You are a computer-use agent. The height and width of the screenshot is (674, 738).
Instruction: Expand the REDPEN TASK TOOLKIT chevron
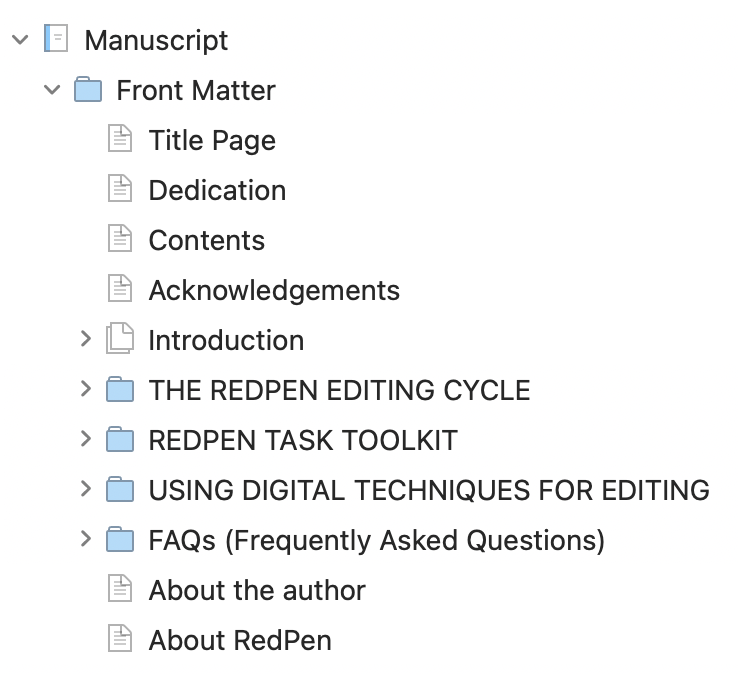click(x=86, y=439)
